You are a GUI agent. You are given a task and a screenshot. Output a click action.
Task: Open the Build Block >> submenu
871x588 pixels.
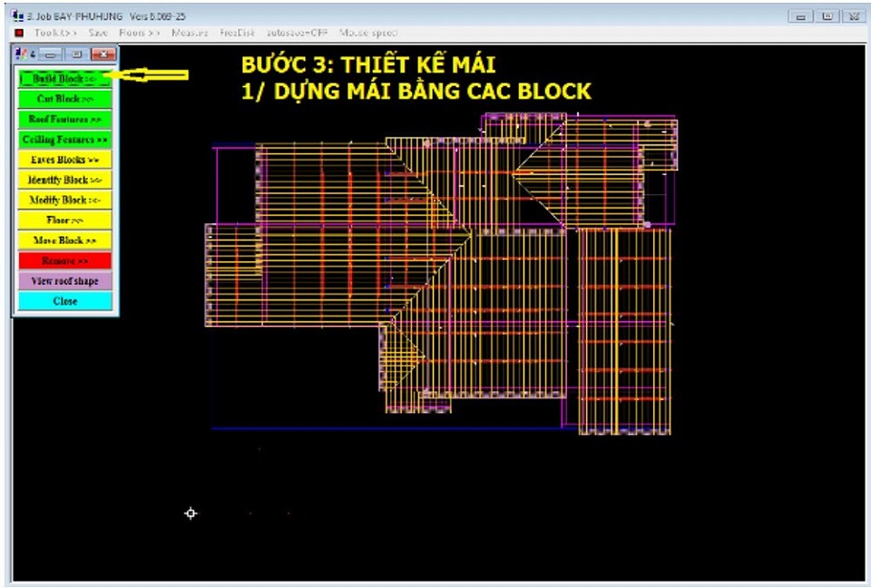tap(64, 79)
